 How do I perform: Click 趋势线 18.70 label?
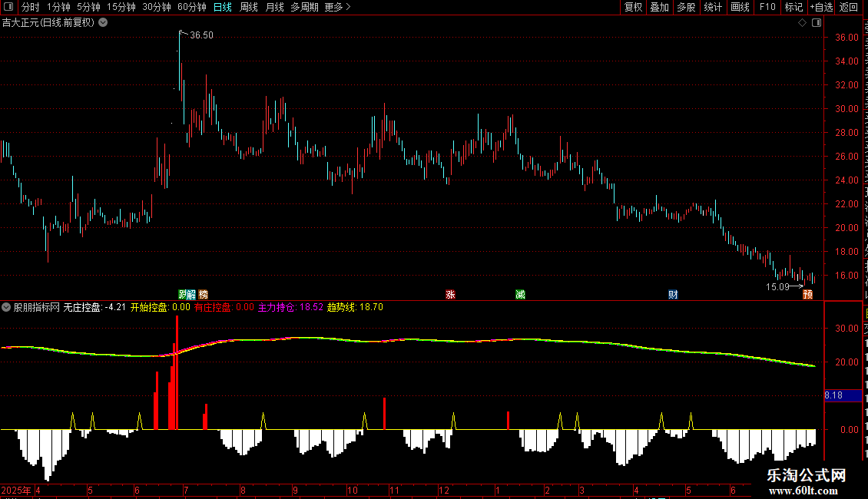point(355,307)
